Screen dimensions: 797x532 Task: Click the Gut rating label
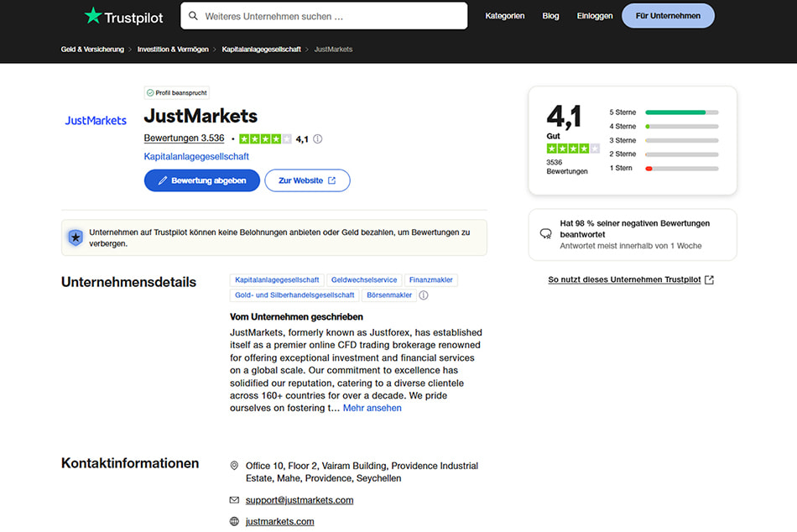(553, 136)
